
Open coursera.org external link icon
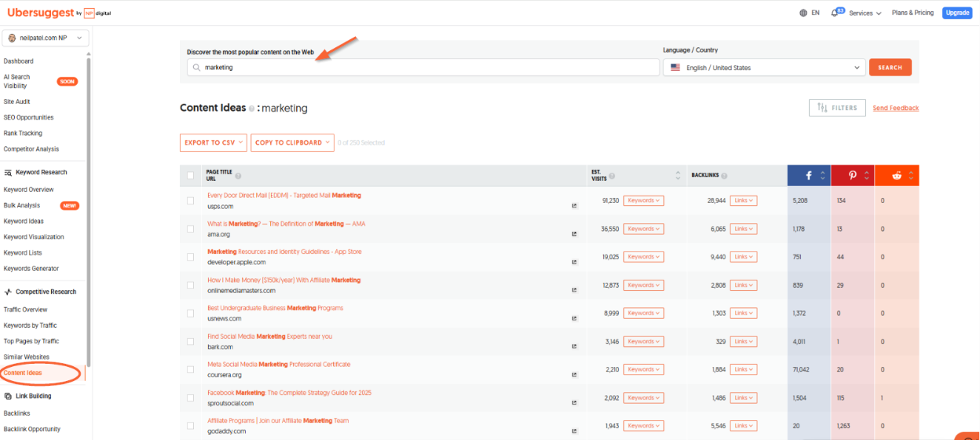[x=574, y=375]
